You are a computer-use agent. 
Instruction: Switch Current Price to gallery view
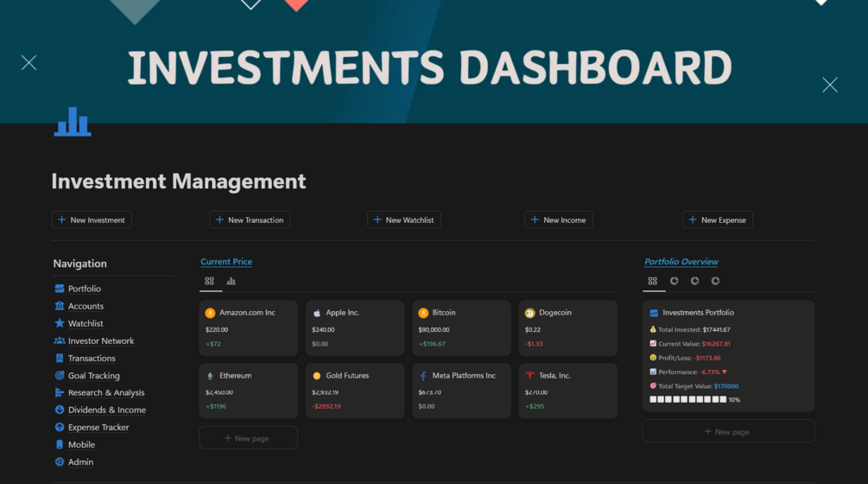(209, 281)
